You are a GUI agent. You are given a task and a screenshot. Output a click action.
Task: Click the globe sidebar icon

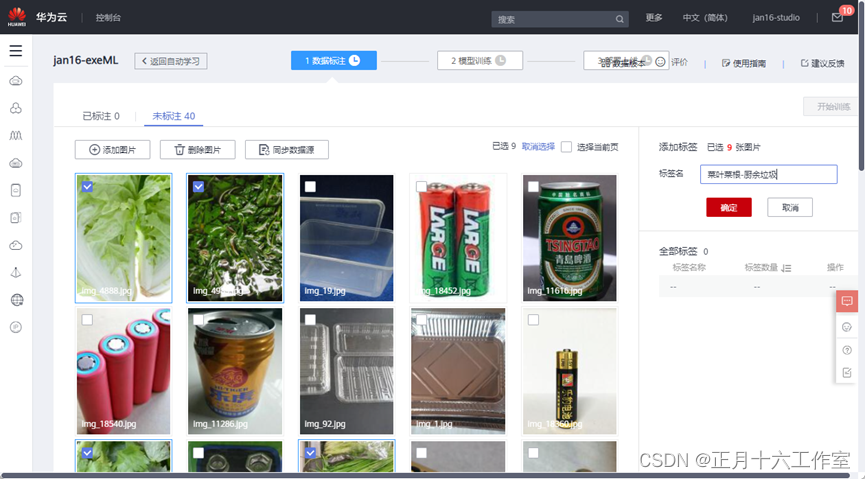(x=17, y=300)
